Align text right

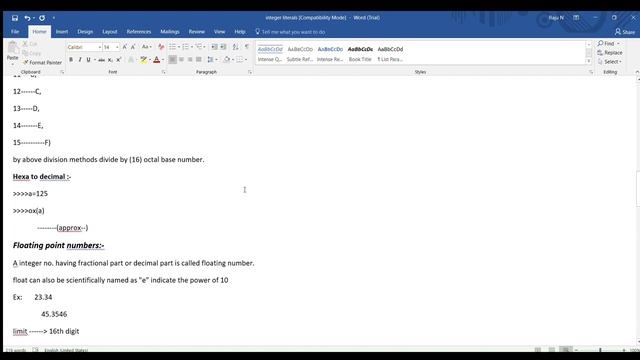coord(190,60)
